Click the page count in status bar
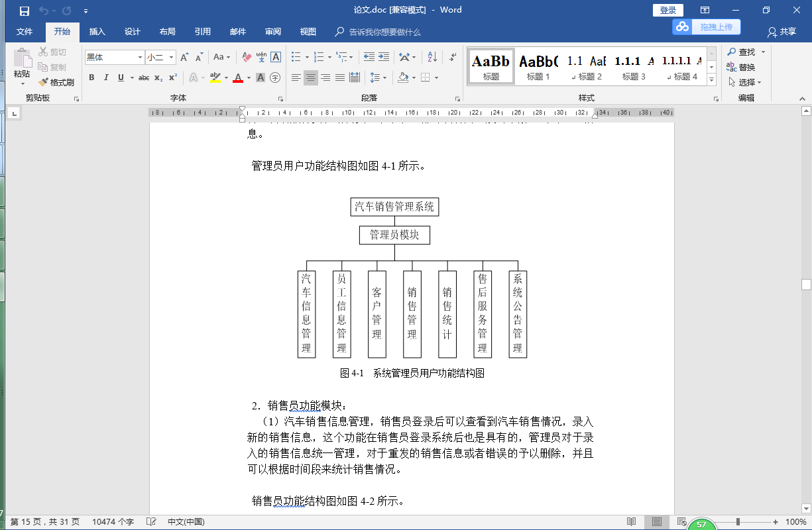Image resolution: width=812 pixels, height=530 pixels. [x=45, y=522]
